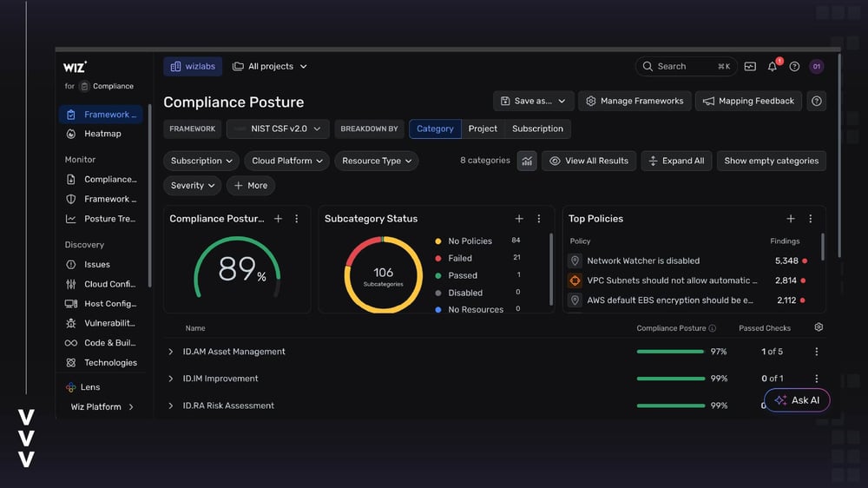The width and height of the screenshot is (868, 488).
Task: Open the Severity filter dropdown
Action: pos(192,186)
